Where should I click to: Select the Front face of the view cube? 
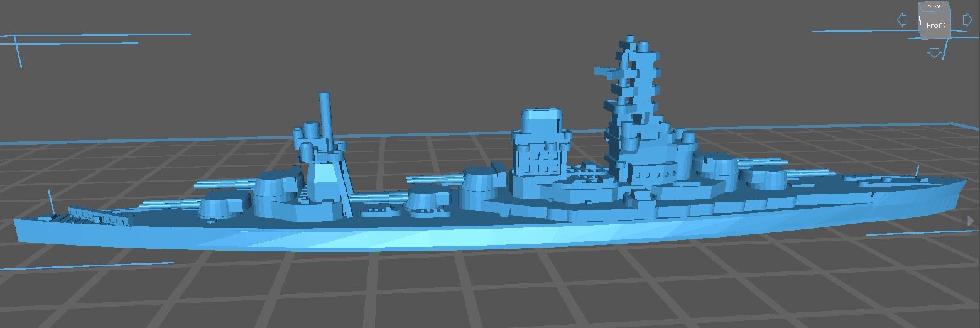tap(936, 25)
